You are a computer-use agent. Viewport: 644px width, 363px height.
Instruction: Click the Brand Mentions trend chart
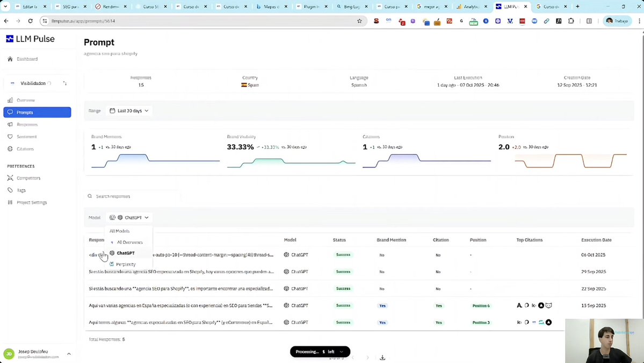155,161
